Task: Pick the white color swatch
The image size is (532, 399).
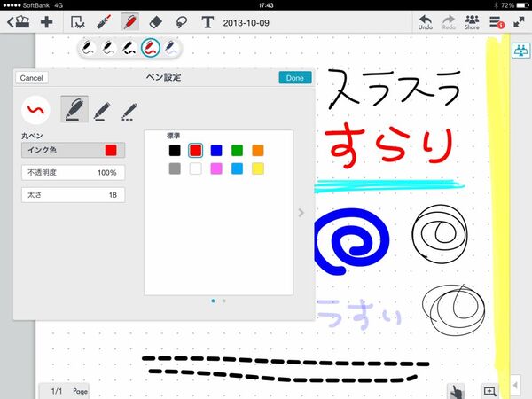Action: pos(195,168)
